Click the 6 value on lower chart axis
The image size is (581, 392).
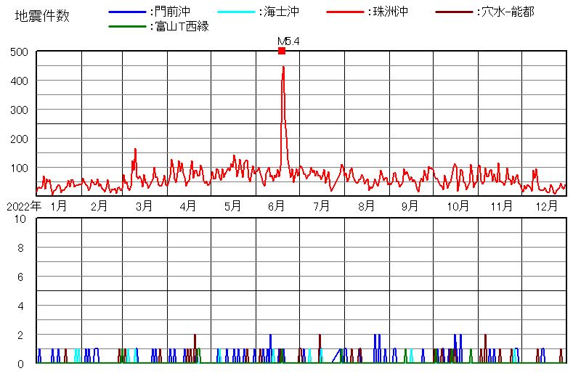(21, 277)
